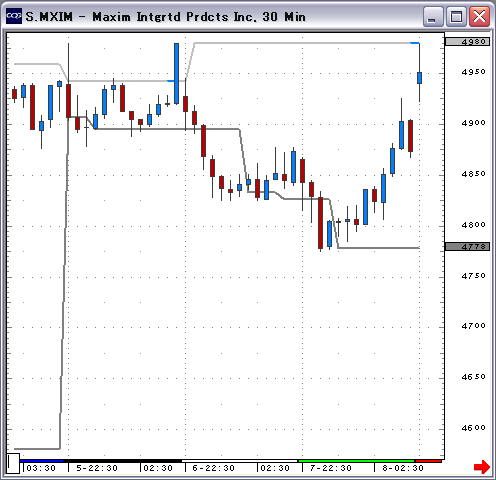Select the 4778 price marker on scale
Screen dimensions: 496x480
(x=467, y=247)
